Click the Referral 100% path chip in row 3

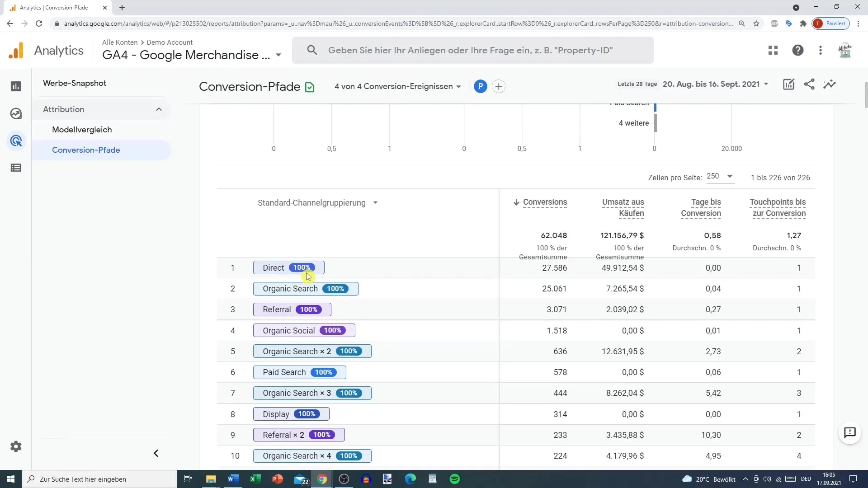[292, 310]
